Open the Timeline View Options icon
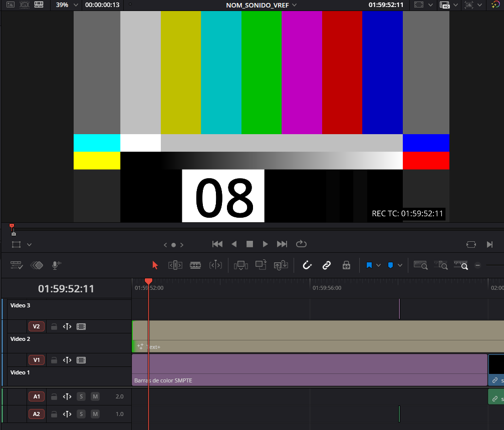 [17, 265]
